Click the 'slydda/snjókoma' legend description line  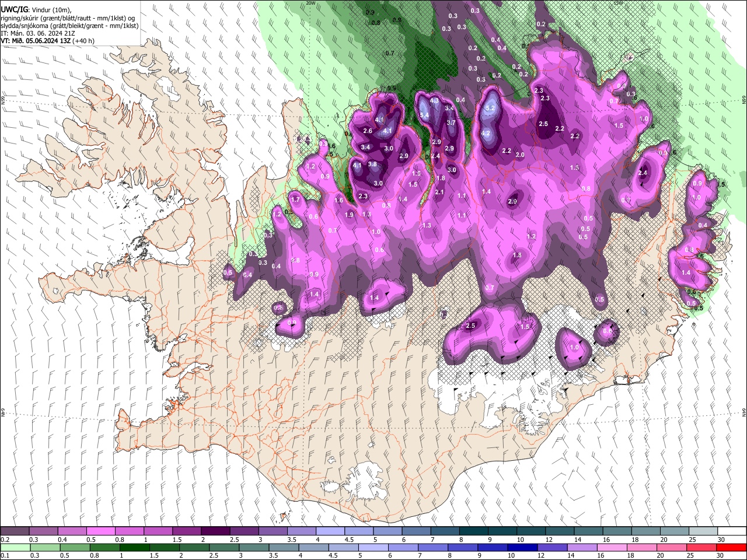pyautogui.click(x=69, y=26)
